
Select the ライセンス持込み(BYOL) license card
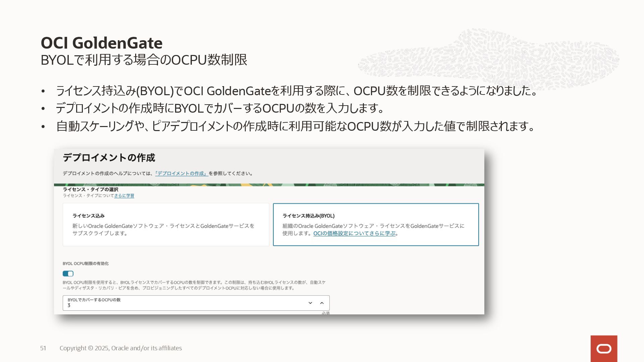(x=376, y=225)
